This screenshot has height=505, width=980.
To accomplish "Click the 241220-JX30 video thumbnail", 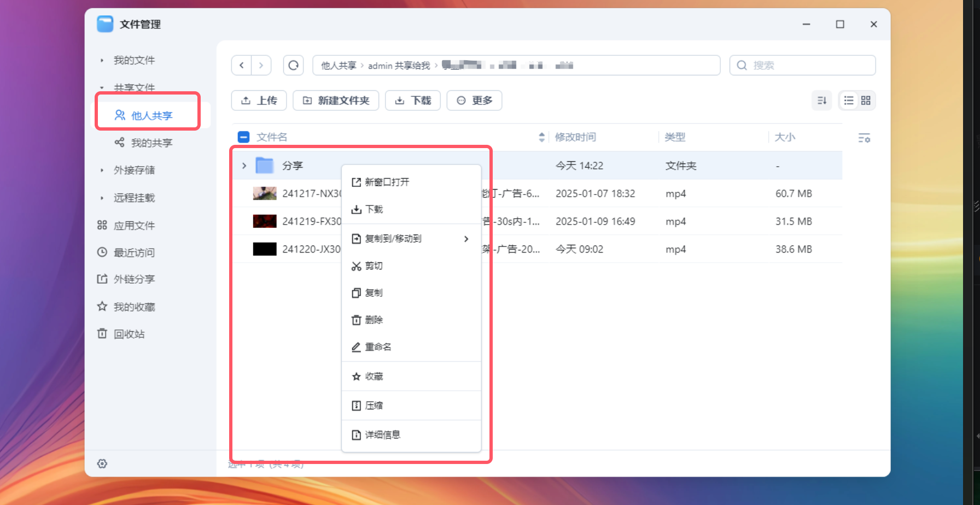I will coord(265,249).
